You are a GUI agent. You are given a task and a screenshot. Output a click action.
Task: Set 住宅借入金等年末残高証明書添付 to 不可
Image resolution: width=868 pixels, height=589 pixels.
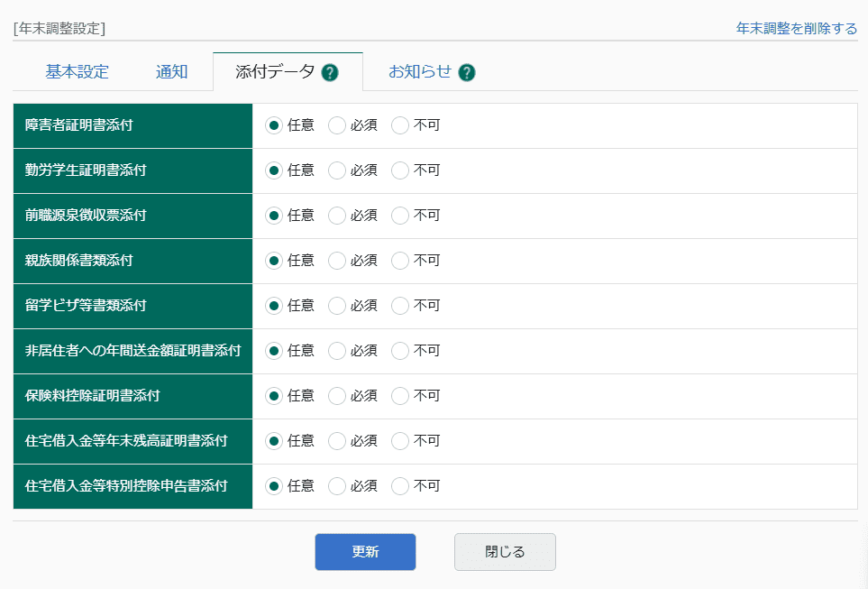tap(399, 441)
